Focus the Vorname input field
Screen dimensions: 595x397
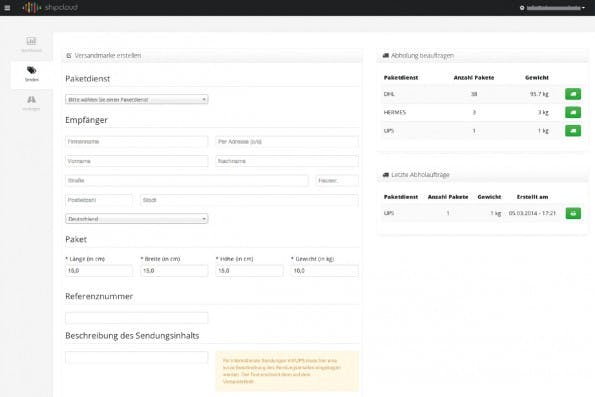coord(137,161)
